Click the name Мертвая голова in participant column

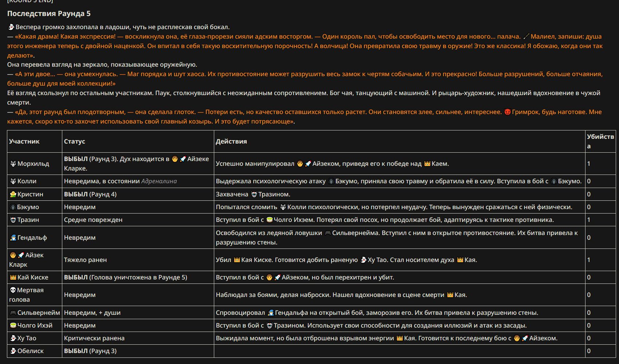pyautogui.click(x=26, y=295)
